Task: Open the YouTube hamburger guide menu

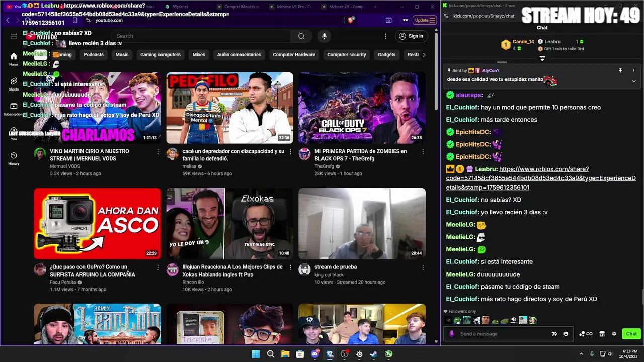Action: pyautogui.click(x=14, y=36)
